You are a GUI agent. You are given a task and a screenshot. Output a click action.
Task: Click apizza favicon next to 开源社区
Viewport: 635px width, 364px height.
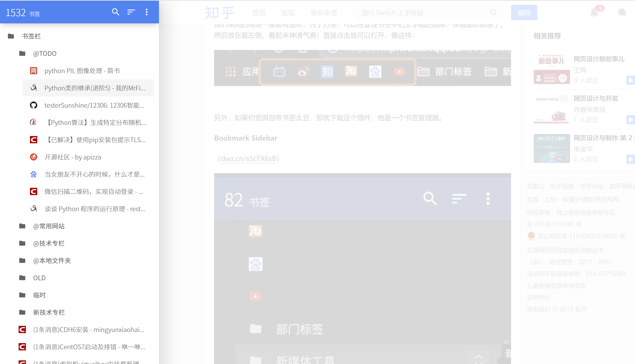[x=34, y=157]
